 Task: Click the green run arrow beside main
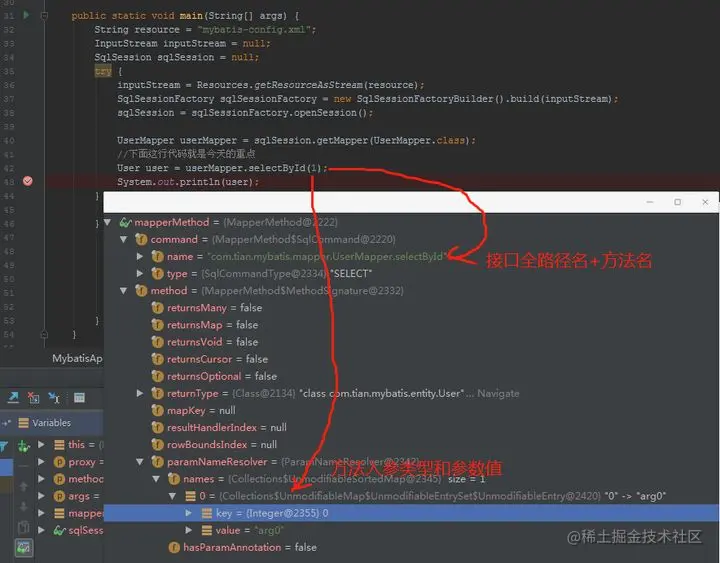coord(26,15)
